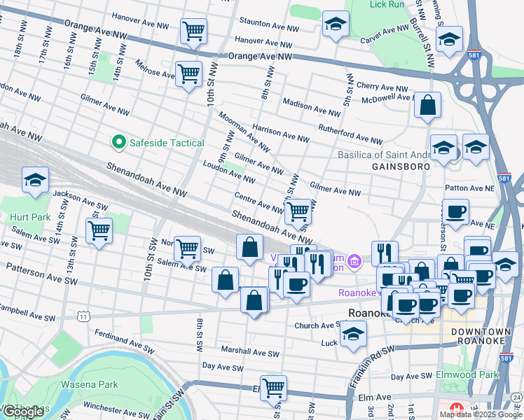Click the Winchester Ave SW street label
Screen dimensions: 524x420
coord(116,410)
